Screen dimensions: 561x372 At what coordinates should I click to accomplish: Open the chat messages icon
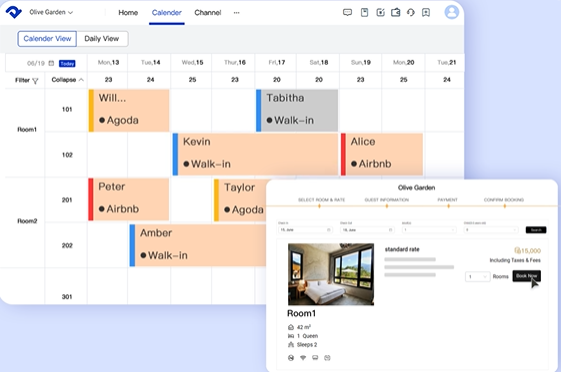coord(347,13)
